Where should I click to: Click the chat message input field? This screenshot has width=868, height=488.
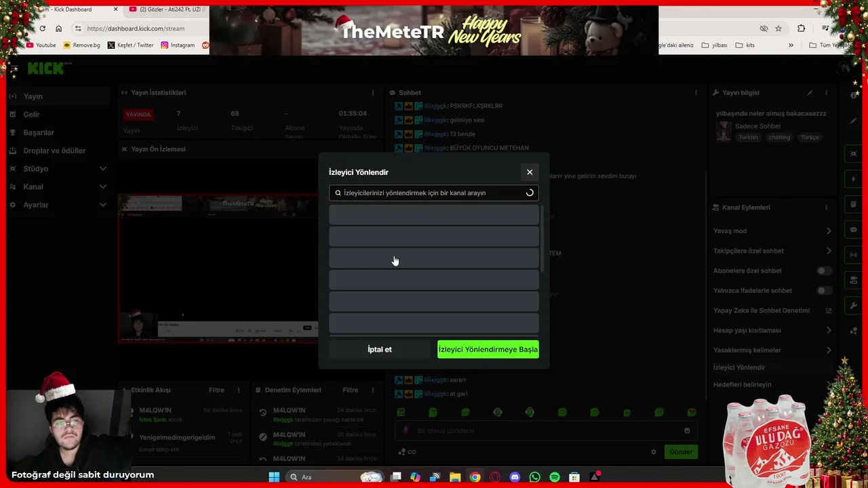(x=546, y=431)
